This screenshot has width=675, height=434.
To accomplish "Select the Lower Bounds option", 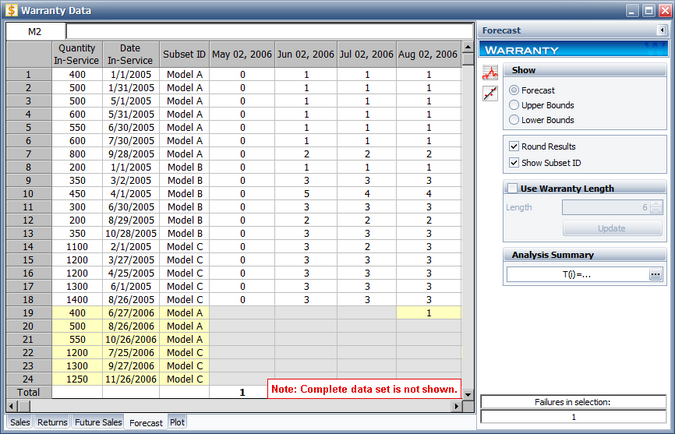I will [515, 120].
